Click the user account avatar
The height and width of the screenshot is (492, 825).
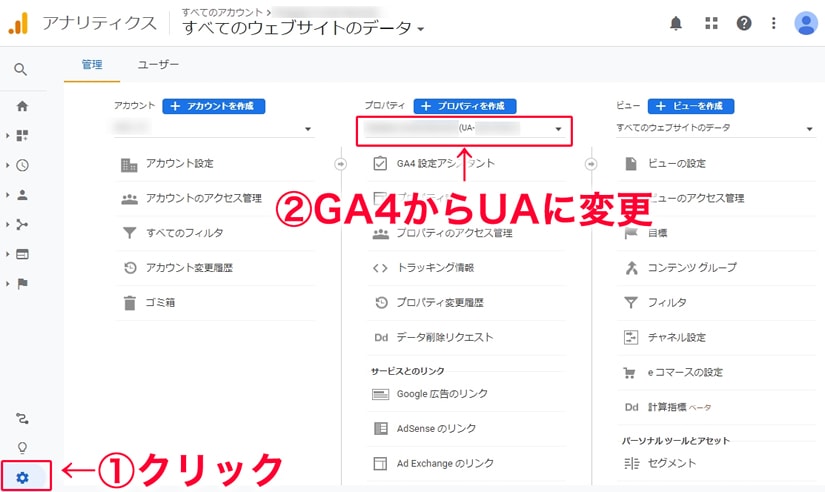point(806,23)
